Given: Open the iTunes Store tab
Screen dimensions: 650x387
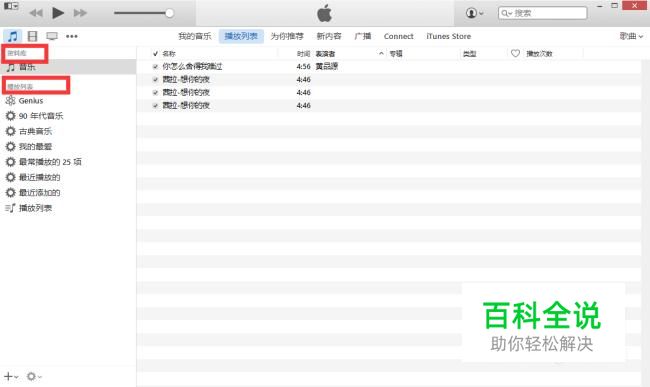Looking at the screenshot, I should pos(449,36).
